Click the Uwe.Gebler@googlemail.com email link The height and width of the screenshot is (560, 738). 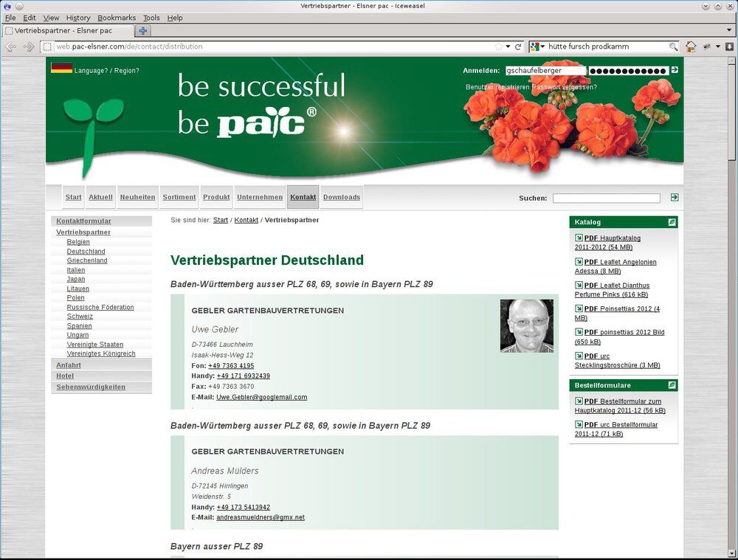tap(261, 397)
